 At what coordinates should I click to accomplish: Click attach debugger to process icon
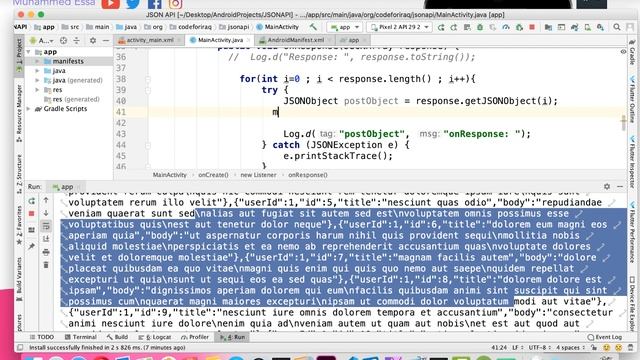tap(519, 27)
